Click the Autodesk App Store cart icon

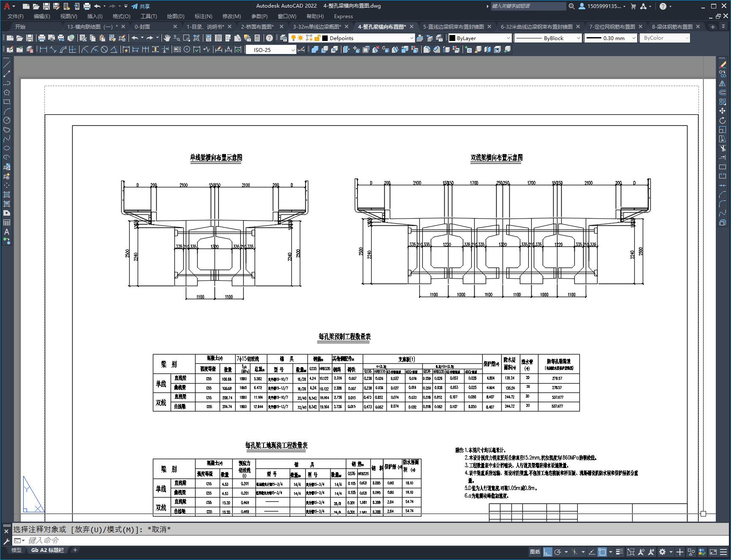click(x=633, y=6)
